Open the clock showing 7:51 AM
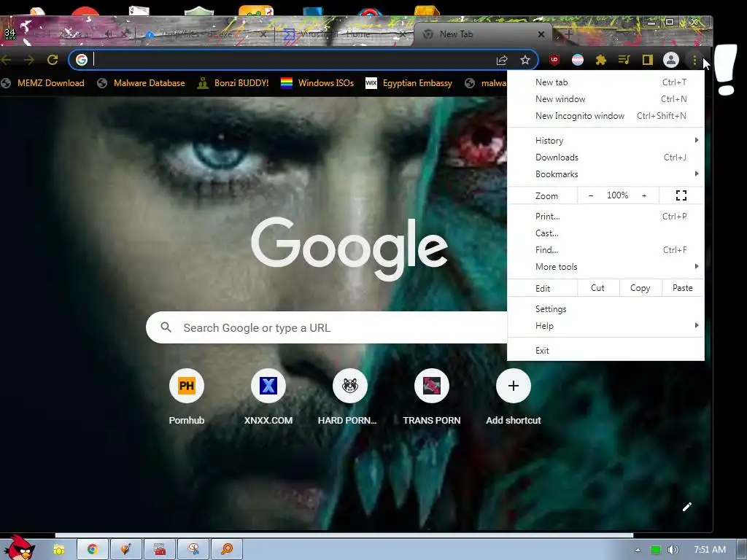 709,550
